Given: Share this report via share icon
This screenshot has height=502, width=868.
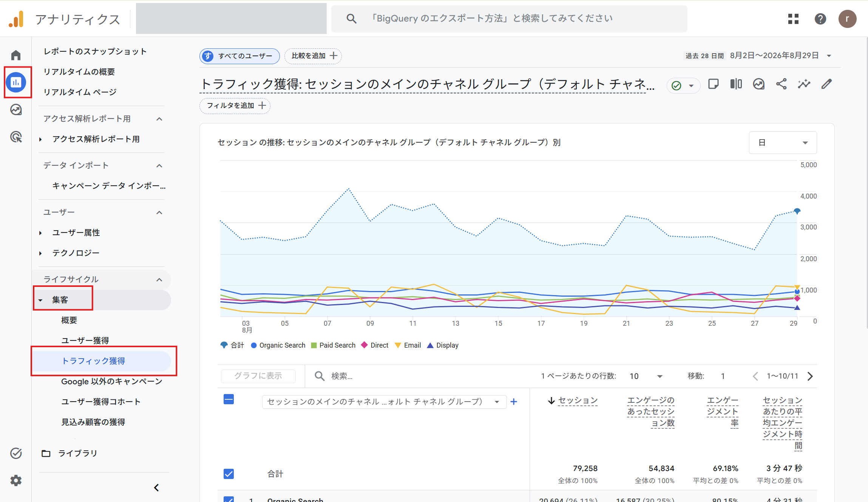Looking at the screenshot, I should (782, 84).
